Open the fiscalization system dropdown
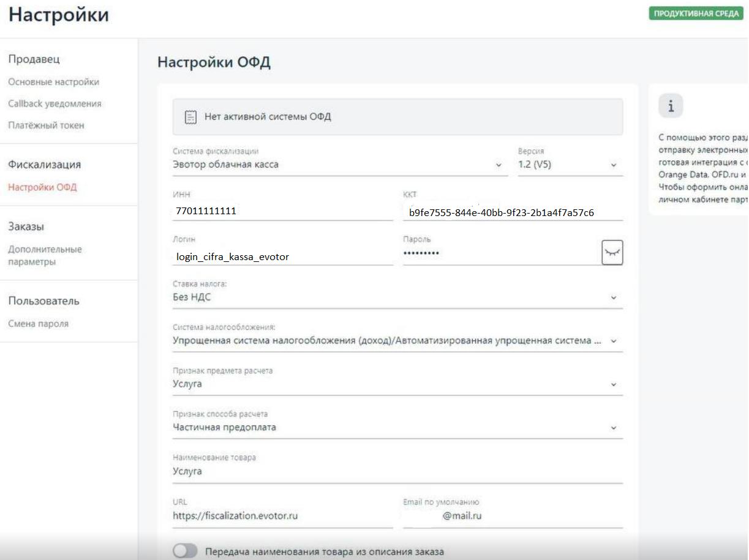This screenshot has height=560, width=749. (340, 165)
